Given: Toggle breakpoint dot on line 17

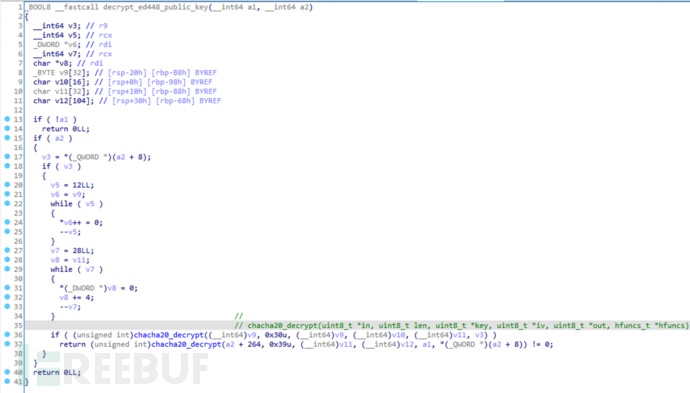Looking at the screenshot, I should point(7,156).
